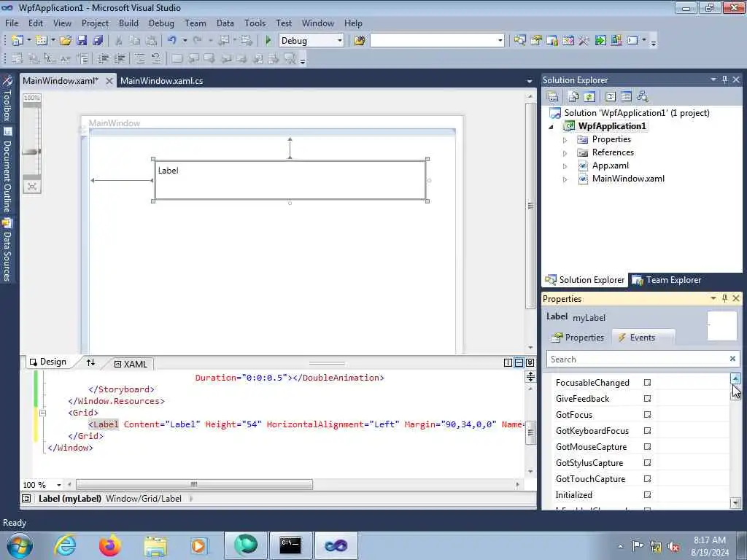Image resolution: width=747 pixels, height=560 pixels.
Task: Click Solution Explorer Properties icon
Action: [x=553, y=97]
